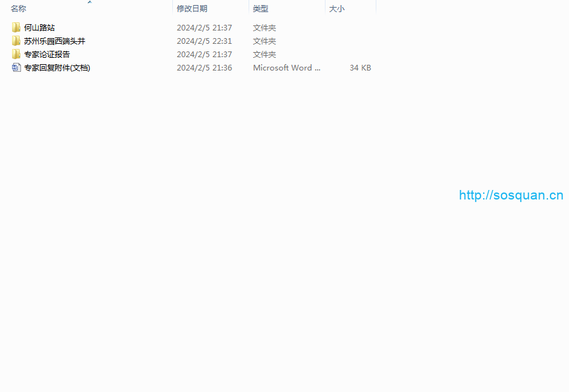The height and width of the screenshot is (392, 569).
Task: Click the 何山路站 folder icon
Action: 16,27
